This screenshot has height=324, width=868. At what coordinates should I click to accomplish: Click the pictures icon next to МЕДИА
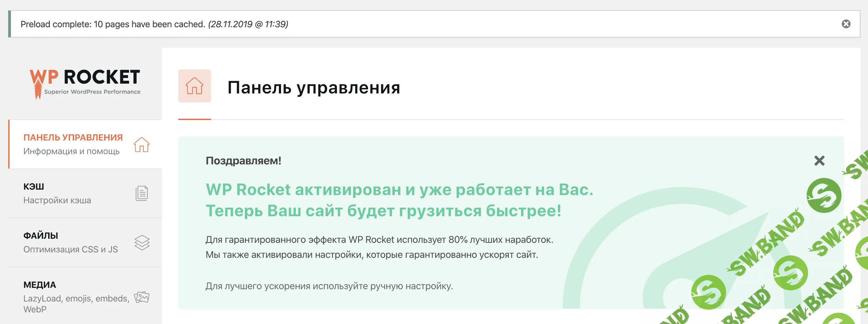(x=141, y=297)
